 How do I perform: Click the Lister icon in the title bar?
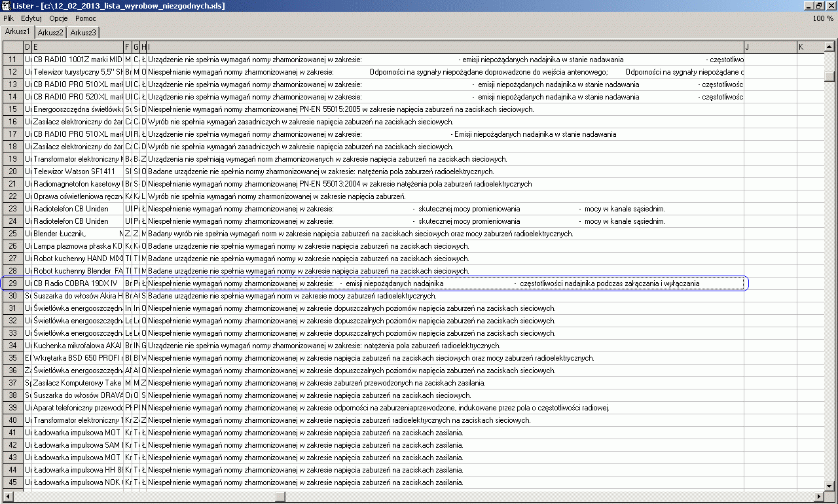[6, 6]
